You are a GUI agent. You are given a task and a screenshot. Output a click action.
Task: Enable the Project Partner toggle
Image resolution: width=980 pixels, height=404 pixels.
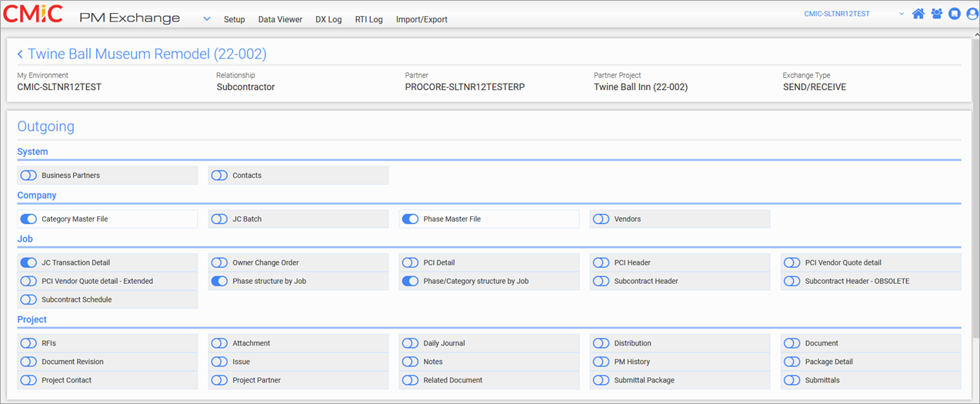[x=219, y=380]
